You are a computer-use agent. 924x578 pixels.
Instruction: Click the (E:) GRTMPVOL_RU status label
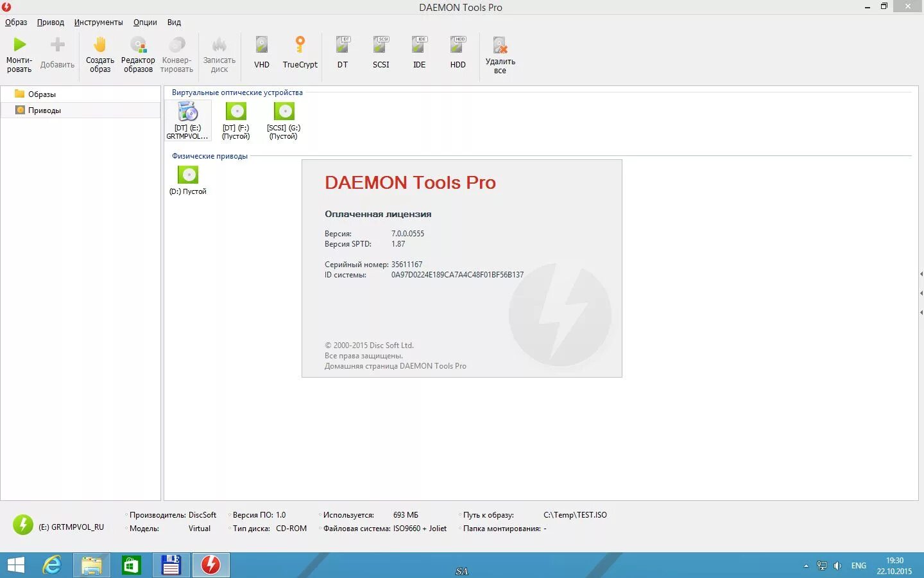tap(71, 527)
